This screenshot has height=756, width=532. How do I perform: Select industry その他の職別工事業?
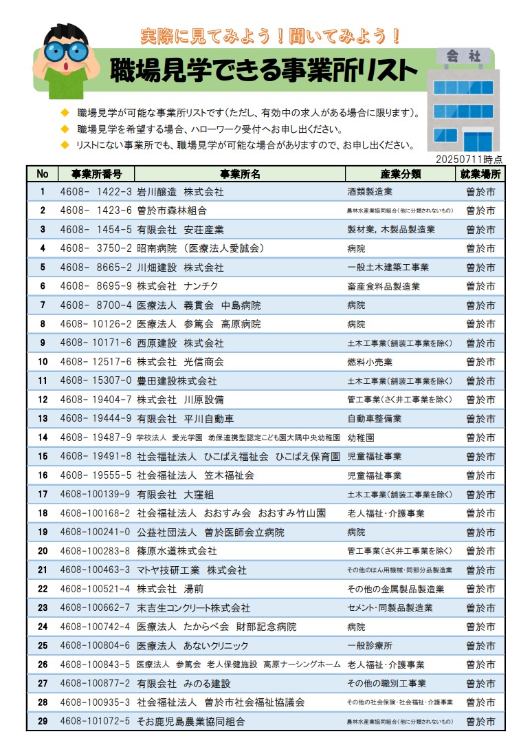tap(386, 684)
